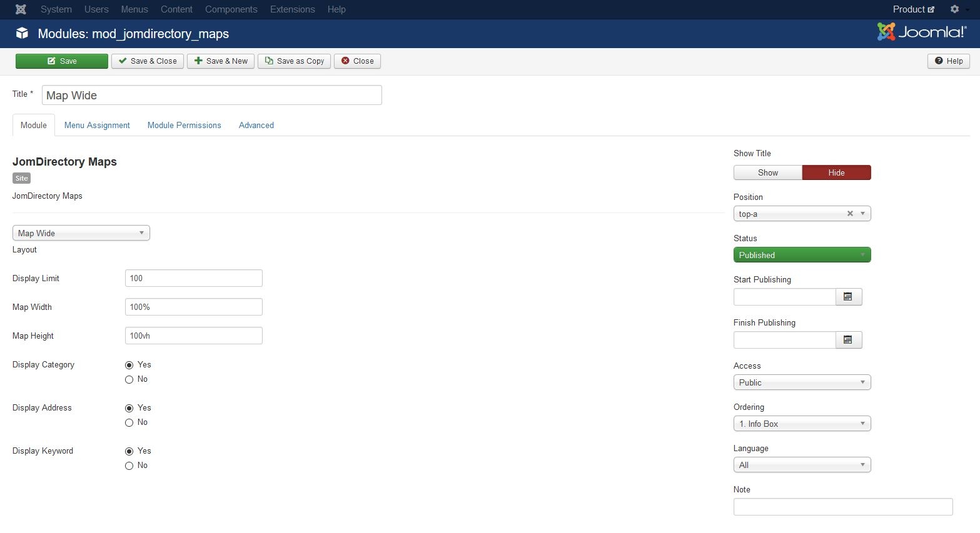Open the Position dropdown

click(x=802, y=214)
